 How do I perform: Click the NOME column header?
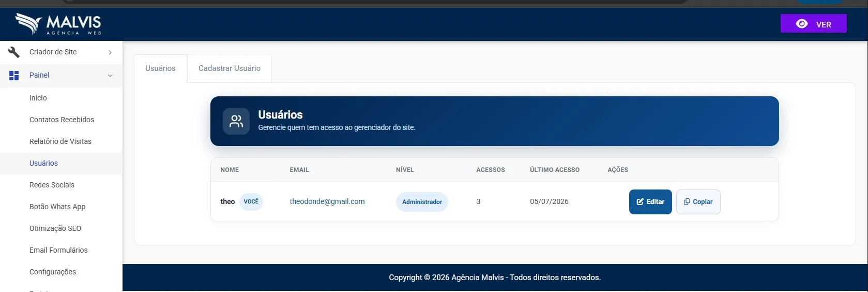[230, 170]
